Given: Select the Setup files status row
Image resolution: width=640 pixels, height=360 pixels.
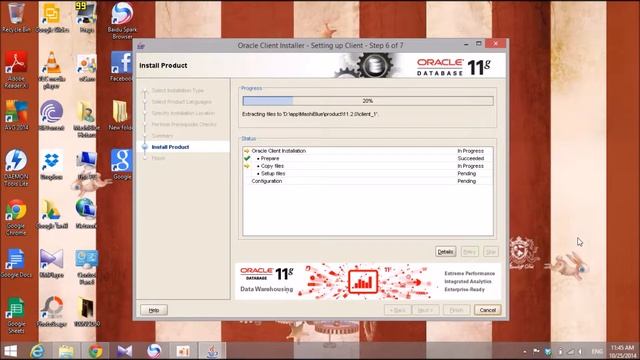Looking at the screenshot, I should coord(368,173).
